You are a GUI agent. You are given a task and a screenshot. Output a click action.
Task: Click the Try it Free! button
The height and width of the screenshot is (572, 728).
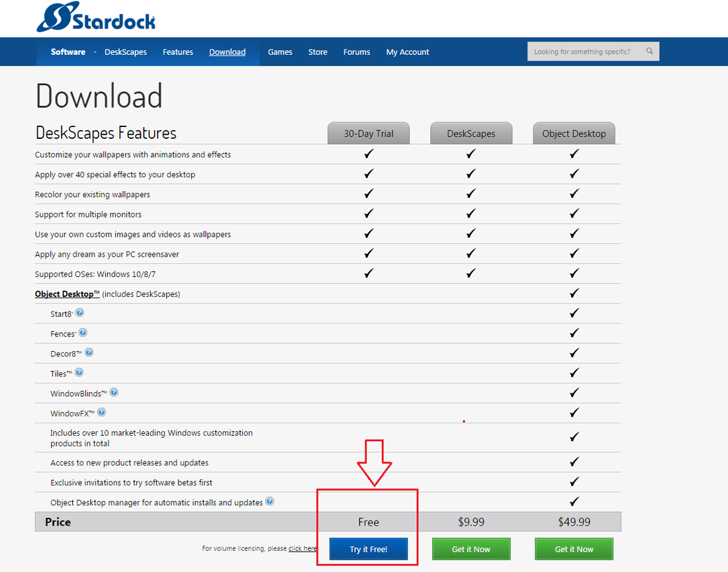coord(369,549)
